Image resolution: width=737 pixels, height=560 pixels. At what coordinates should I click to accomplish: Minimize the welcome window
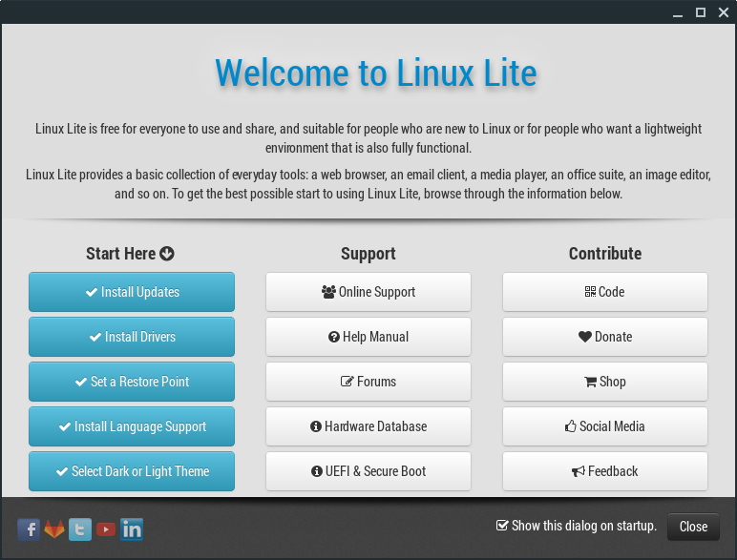(x=677, y=13)
